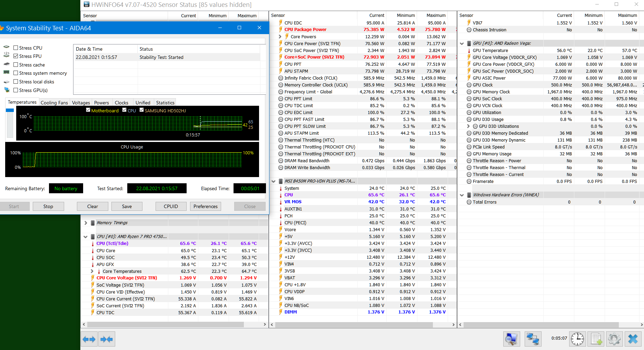
Task: Switch to the Cooling Fans tab
Action: [54, 103]
